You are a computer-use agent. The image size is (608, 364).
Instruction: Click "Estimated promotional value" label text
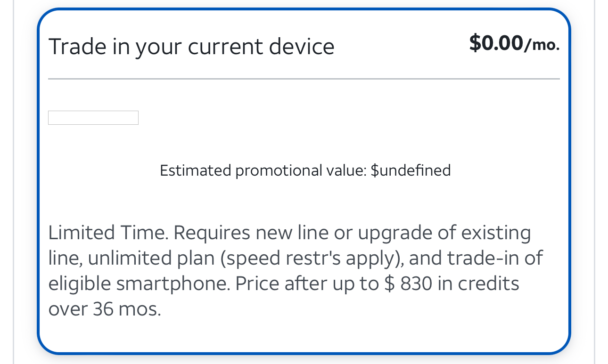[x=263, y=170]
